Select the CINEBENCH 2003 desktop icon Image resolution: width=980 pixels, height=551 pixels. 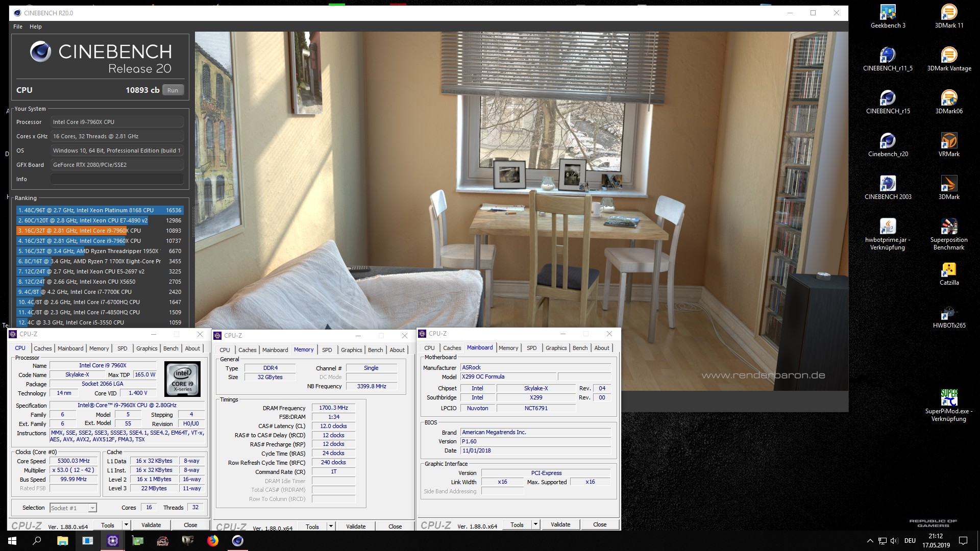[888, 188]
